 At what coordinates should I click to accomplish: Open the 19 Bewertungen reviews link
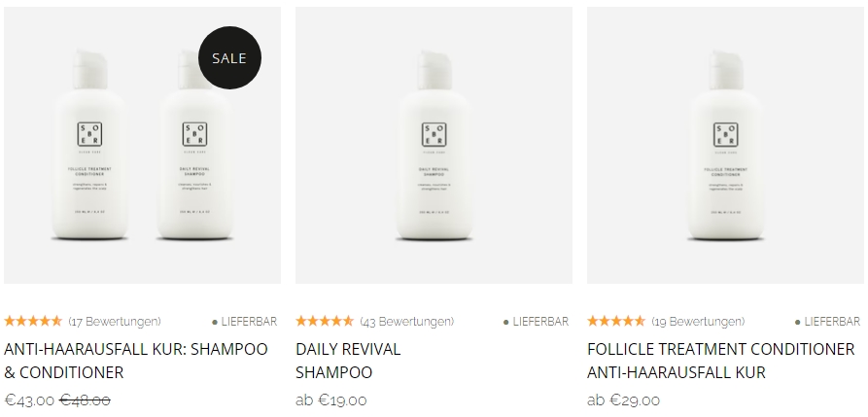click(x=698, y=321)
